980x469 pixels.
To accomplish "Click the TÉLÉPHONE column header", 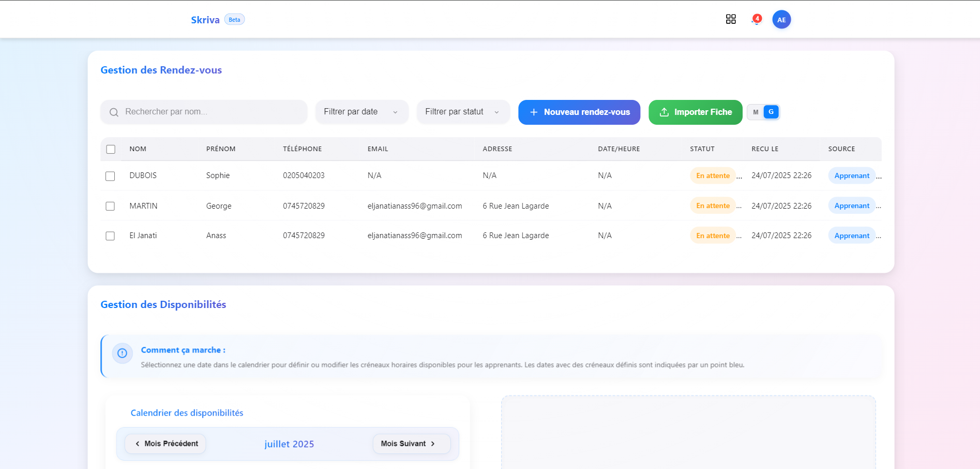I will click(302, 149).
